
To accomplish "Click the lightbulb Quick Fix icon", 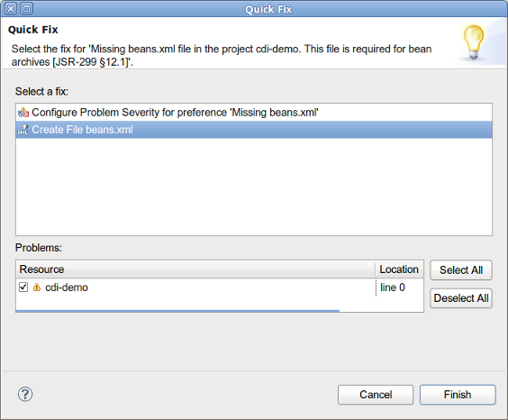I will point(474,42).
